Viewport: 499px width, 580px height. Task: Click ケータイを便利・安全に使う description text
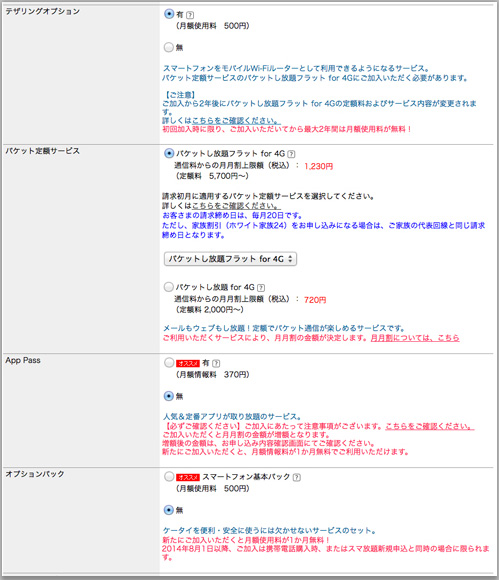(269, 530)
